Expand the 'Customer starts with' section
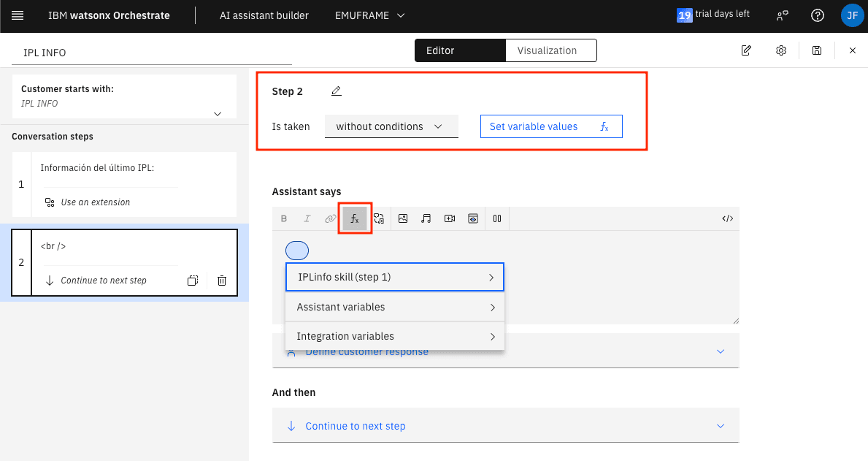Image resolution: width=868 pixels, height=461 pixels. [217, 113]
